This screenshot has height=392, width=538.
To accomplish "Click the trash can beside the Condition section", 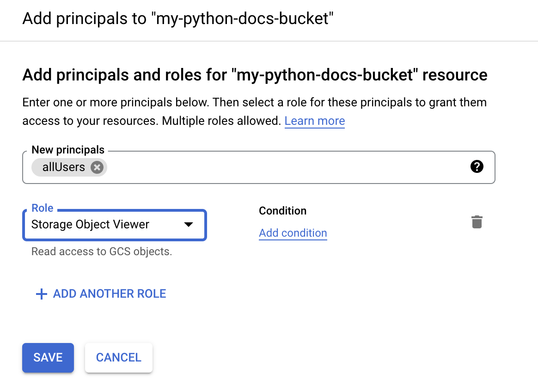I will click(477, 222).
